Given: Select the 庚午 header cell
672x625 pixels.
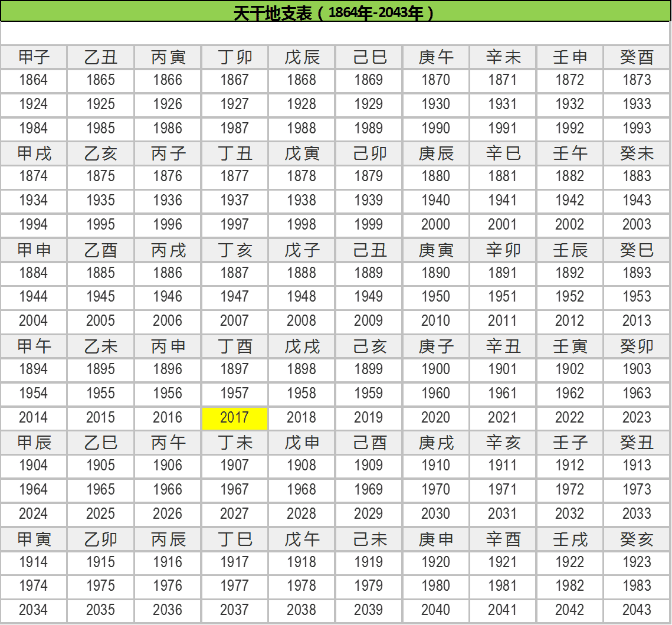Looking at the screenshot, I should (x=436, y=57).
